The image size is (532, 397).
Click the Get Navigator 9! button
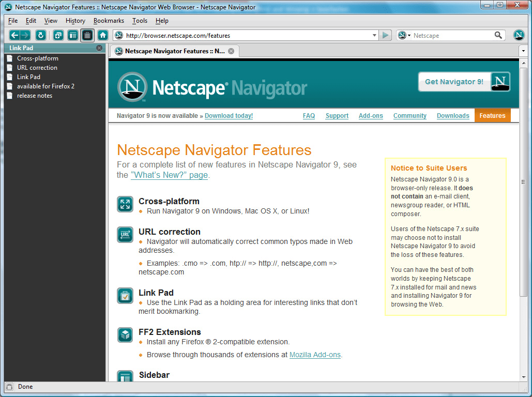[x=464, y=82]
